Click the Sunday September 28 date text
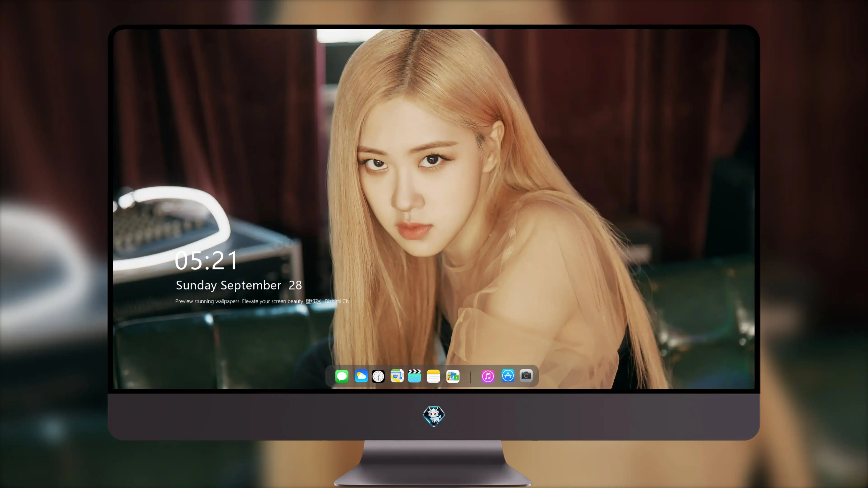The width and height of the screenshot is (868, 488). click(238, 285)
